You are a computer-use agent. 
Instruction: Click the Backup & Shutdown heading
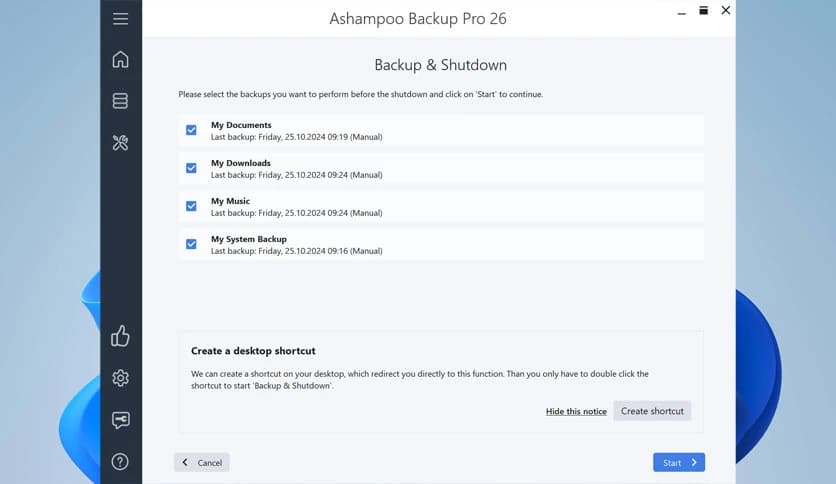pos(440,65)
